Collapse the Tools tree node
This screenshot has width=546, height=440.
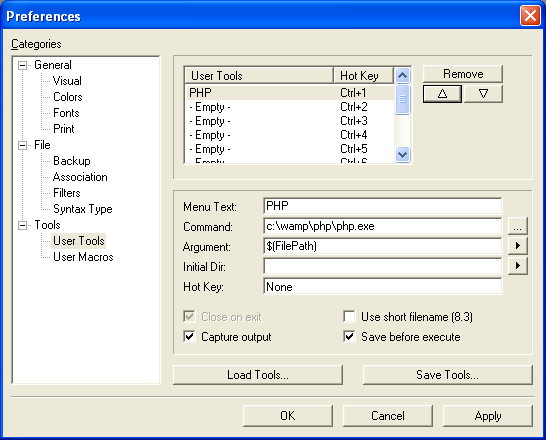22,225
